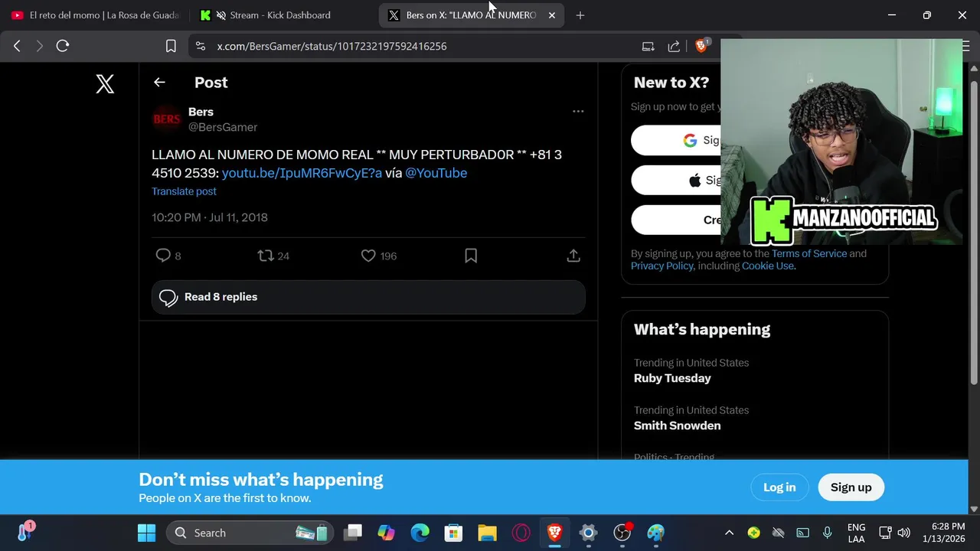The image size is (980, 551).
Task: Open Opera browser from taskbar
Action: point(521,533)
